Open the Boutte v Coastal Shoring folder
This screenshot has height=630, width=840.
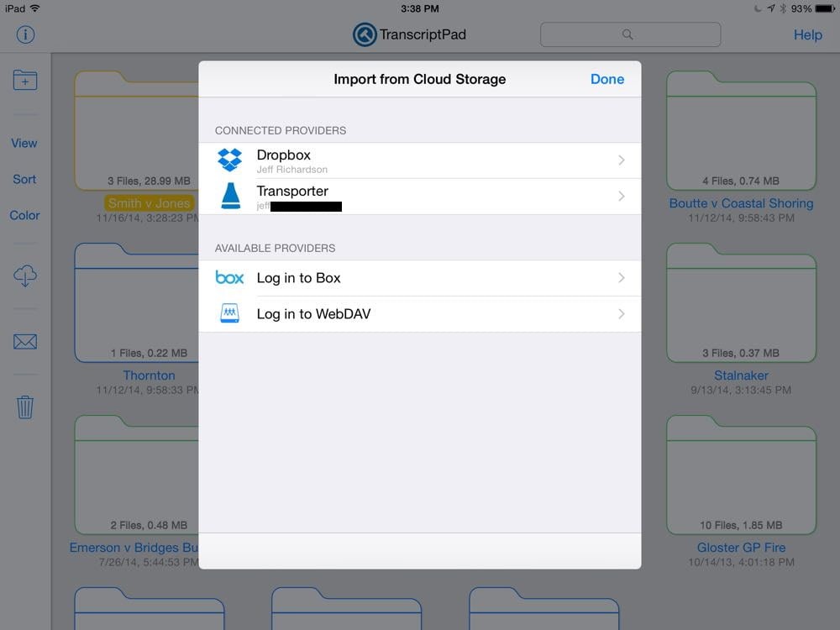click(x=741, y=130)
